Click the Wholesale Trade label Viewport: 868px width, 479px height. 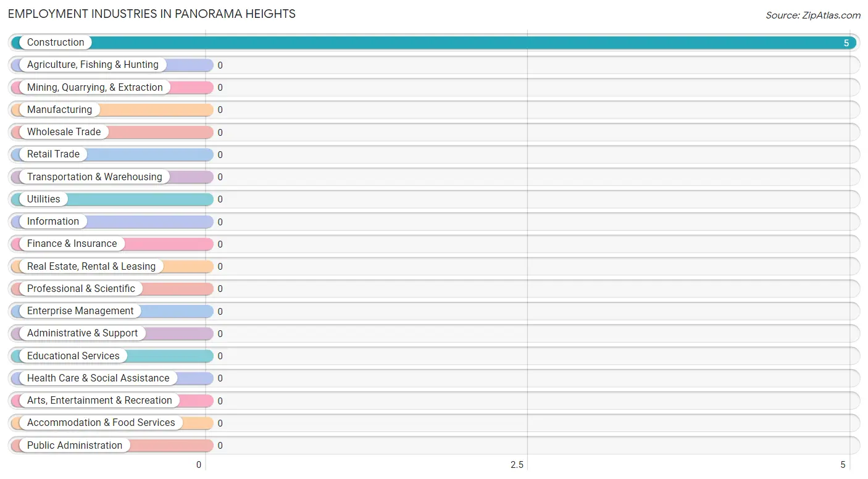(64, 132)
